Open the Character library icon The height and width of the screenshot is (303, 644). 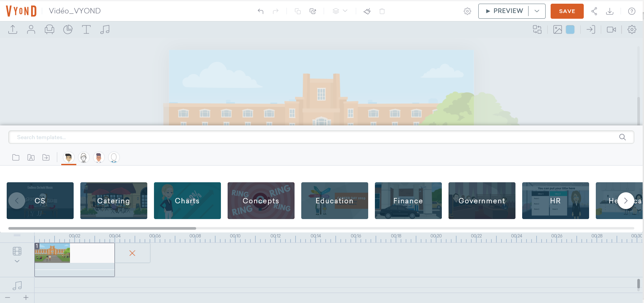coord(31,29)
